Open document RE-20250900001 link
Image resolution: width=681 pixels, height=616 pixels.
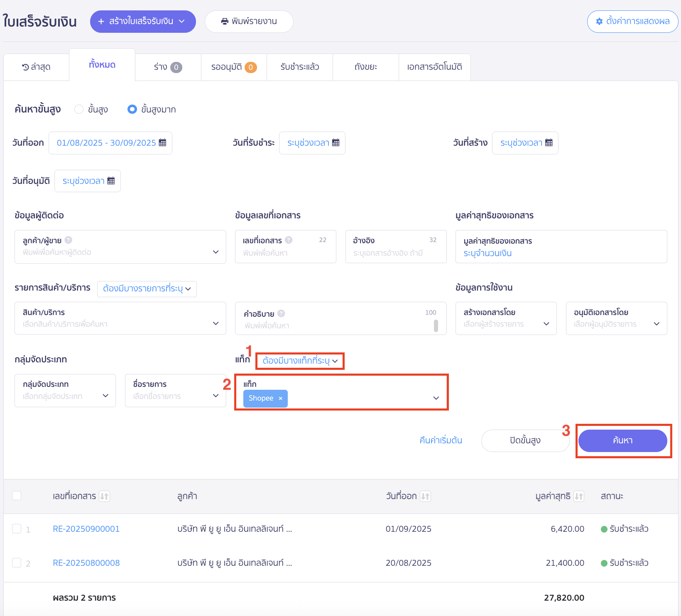click(86, 529)
